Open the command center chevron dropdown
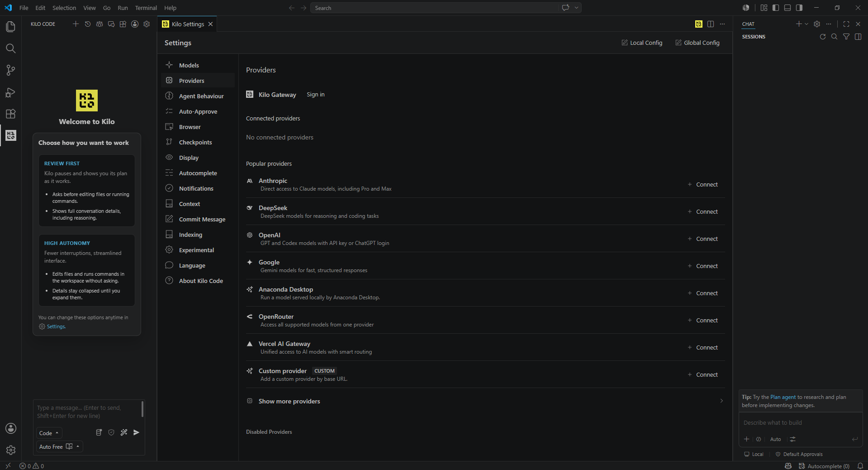868x470 pixels. tap(576, 8)
